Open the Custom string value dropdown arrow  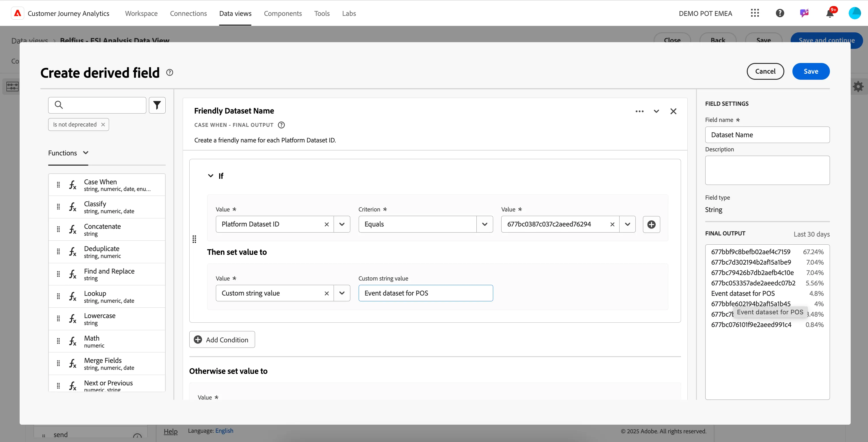click(x=342, y=294)
